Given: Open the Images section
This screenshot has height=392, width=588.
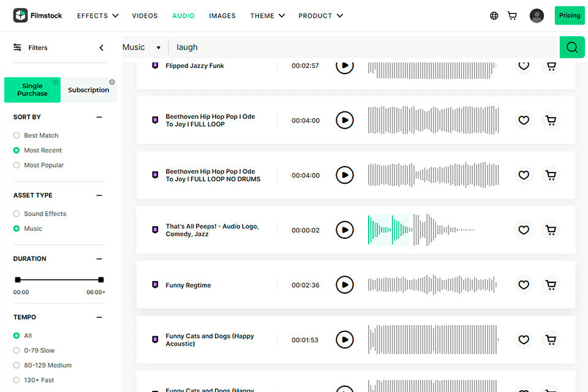Looking at the screenshot, I should [222, 16].
